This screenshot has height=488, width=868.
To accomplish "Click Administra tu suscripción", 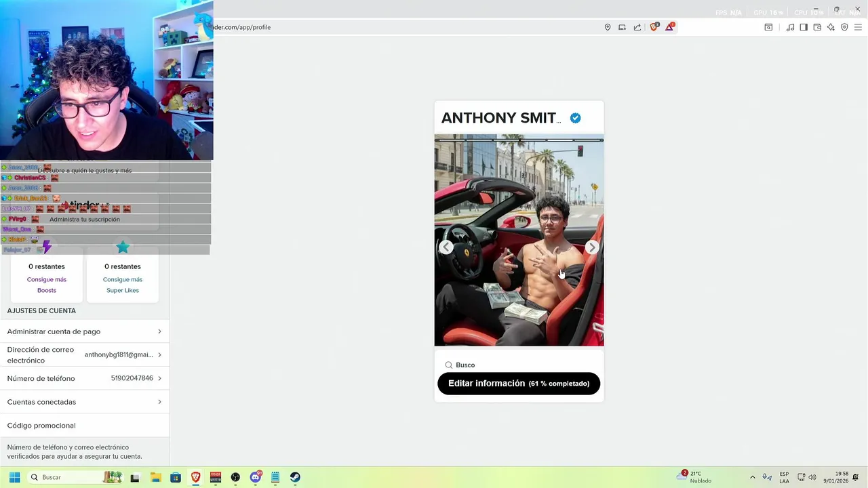I will point(85,220).
